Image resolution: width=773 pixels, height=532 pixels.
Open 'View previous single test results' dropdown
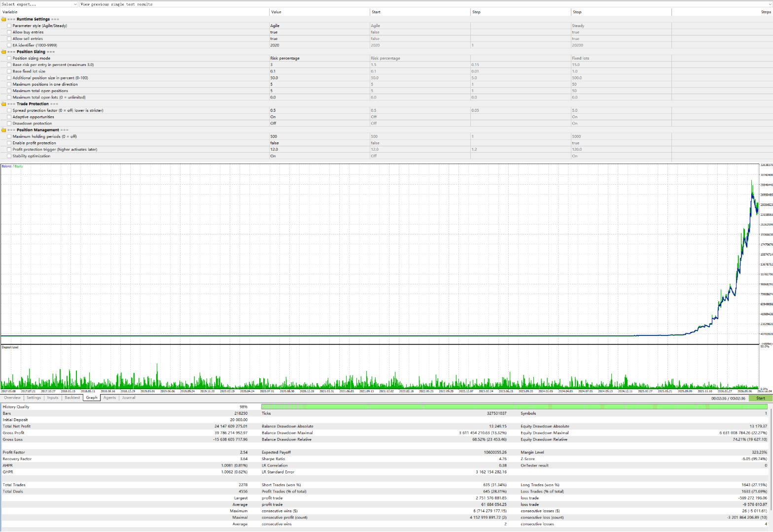[x=425, y=4]
